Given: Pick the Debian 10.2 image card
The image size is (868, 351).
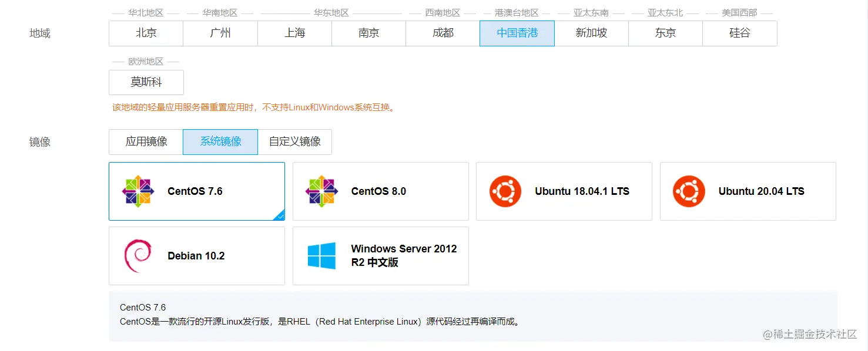Looking at the screenshot, I should pos(197,256).
